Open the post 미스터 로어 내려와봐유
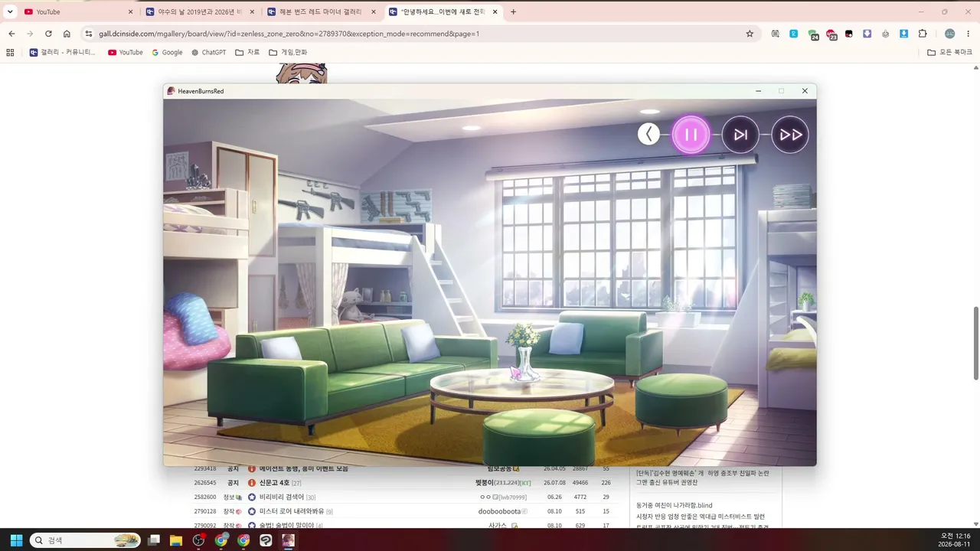980x551 pixels. (292, 511)
